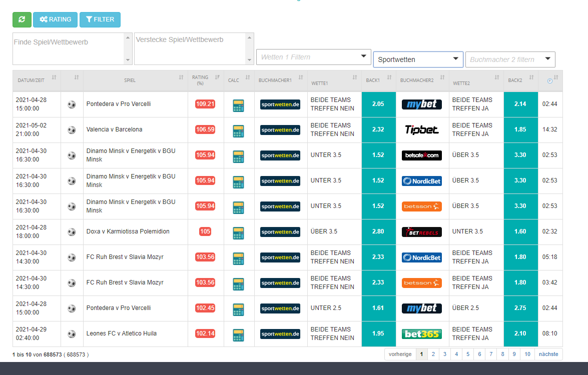Click mybet logo in the 109.21 row
The image size is (588, 375).
click(422, 104)
